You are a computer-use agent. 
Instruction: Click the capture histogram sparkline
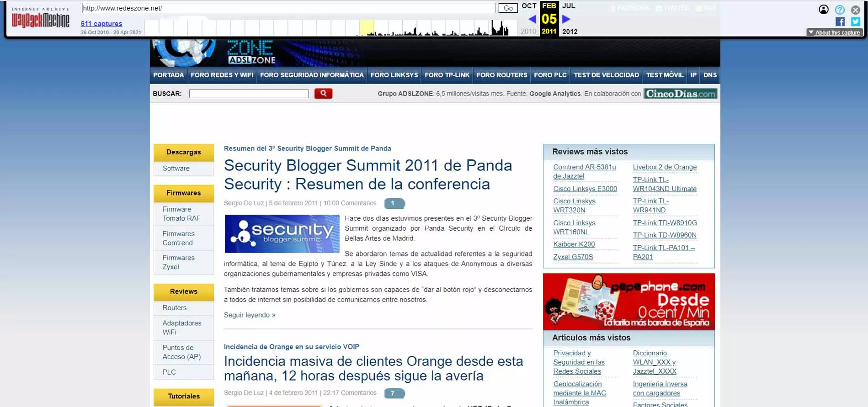click(x=331, y=27)
